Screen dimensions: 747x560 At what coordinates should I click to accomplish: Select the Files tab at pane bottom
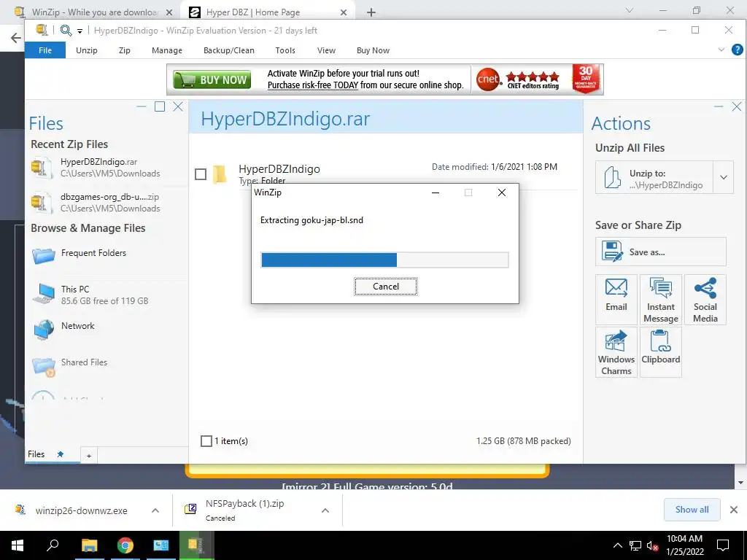pos(36,454)
